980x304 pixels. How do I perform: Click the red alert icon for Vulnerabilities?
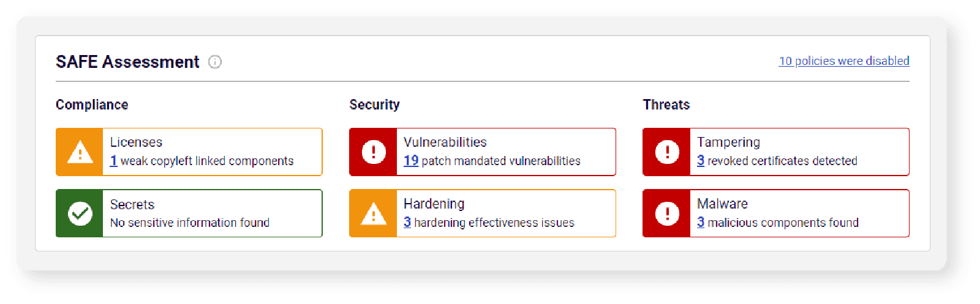[373, 152]
